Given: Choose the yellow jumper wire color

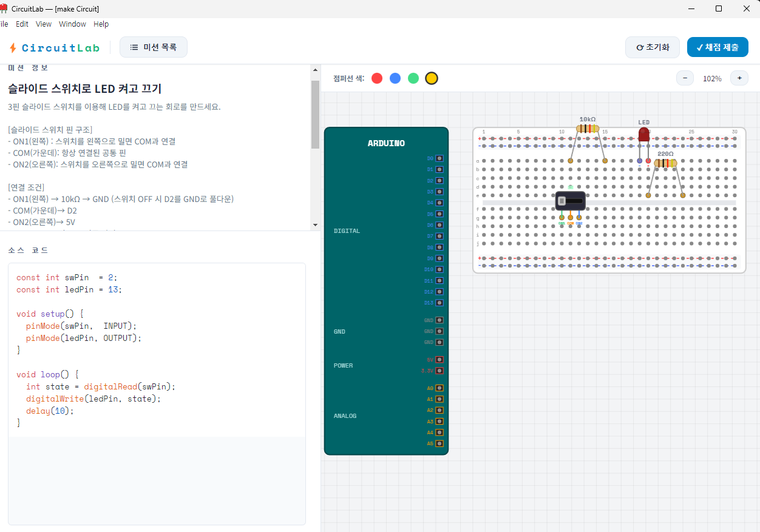Looking at the screenshot, I should pyautogui.click(x=432, y=78).
